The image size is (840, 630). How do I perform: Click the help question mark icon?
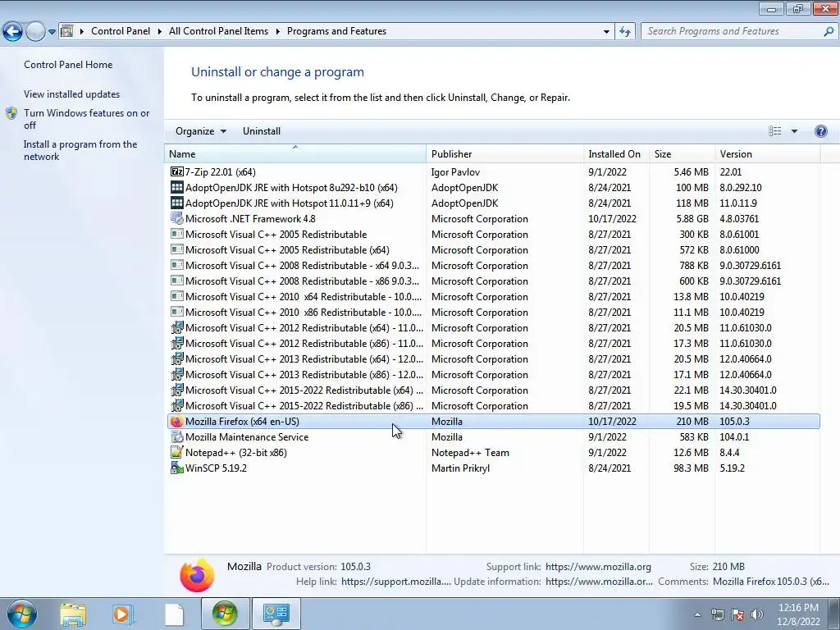pos(820,131)
